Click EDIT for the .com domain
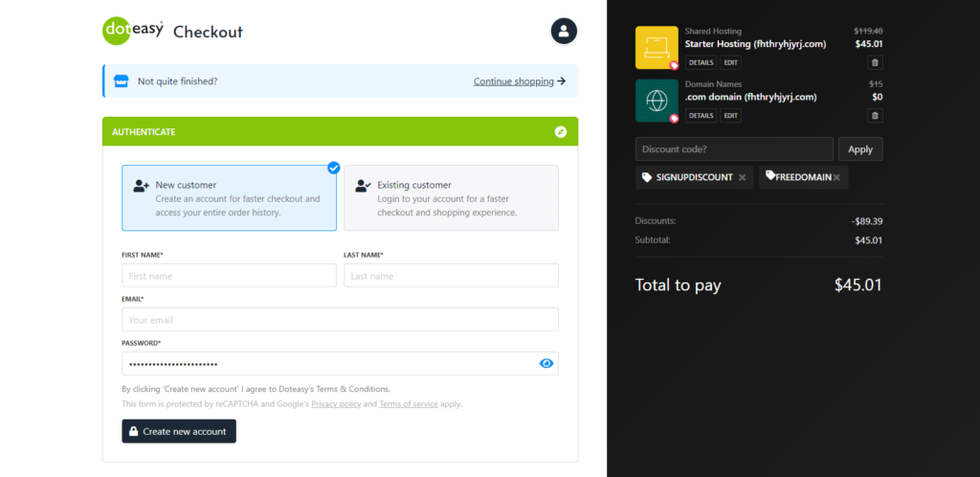 (730, 116)
